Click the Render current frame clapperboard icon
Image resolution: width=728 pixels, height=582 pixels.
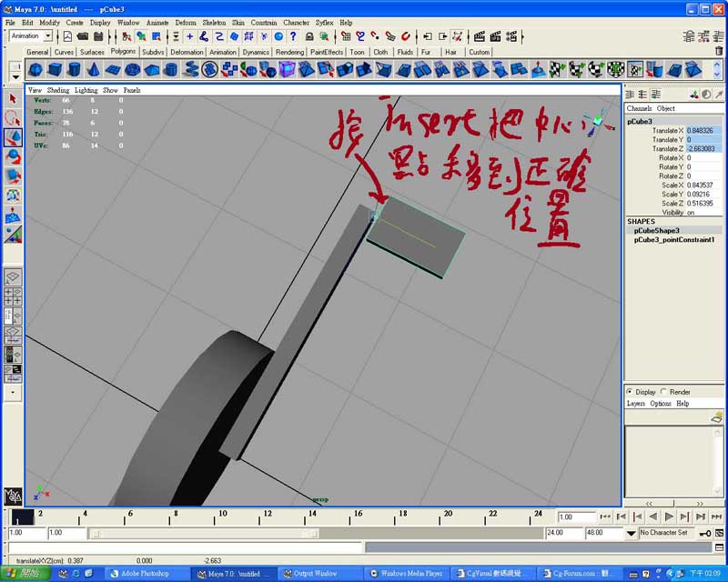click(480, 36)
